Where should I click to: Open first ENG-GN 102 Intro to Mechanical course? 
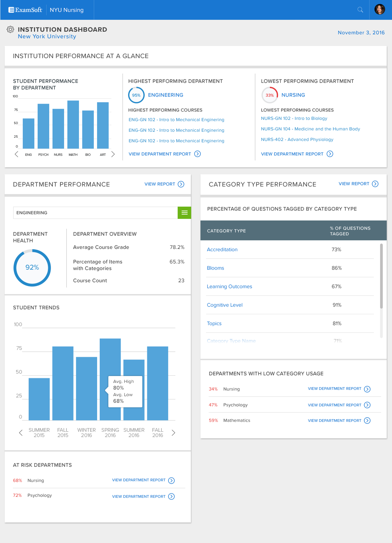click(x=176, y=120)
